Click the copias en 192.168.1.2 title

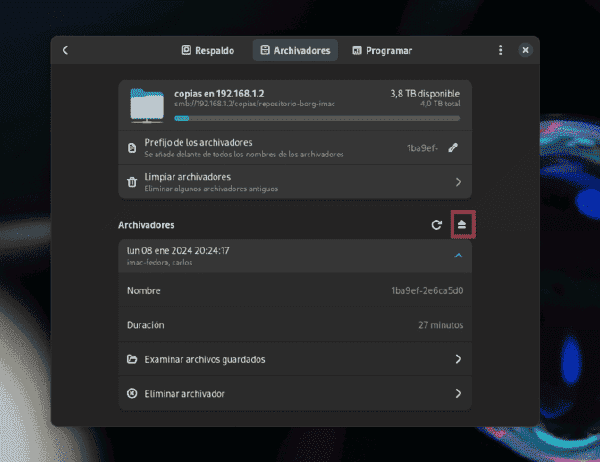click(219, 93)
